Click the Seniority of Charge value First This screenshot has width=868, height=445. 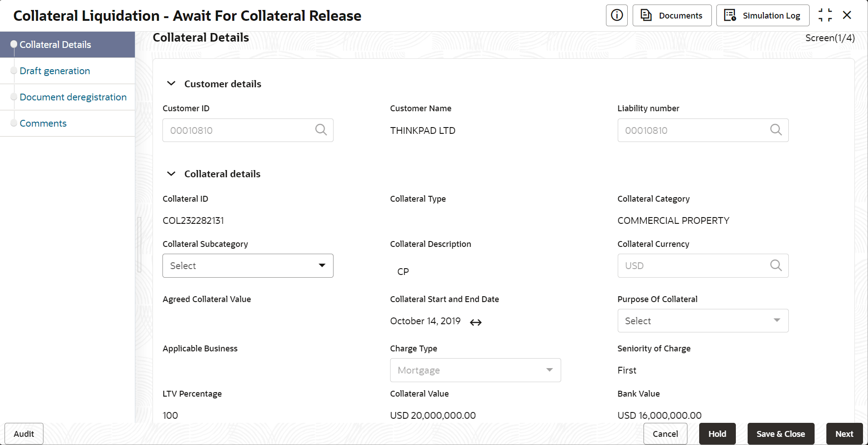click(627, 370)
